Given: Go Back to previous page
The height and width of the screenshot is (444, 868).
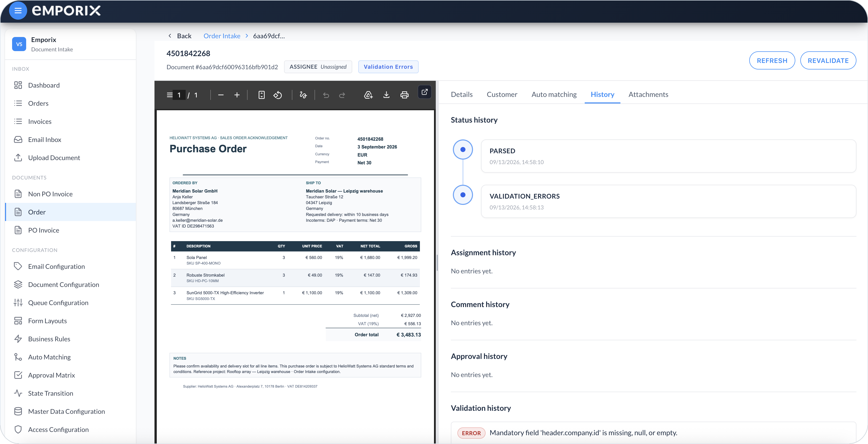Looking at the screenshot, I should click(180, 36).
